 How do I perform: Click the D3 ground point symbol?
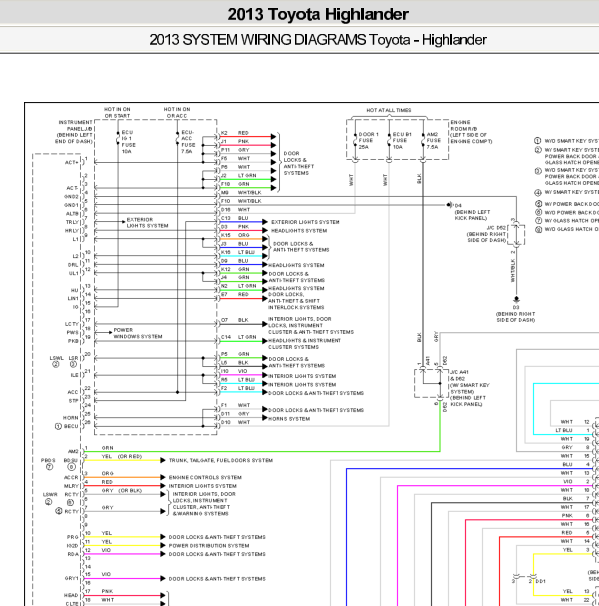tap(516, 299)
